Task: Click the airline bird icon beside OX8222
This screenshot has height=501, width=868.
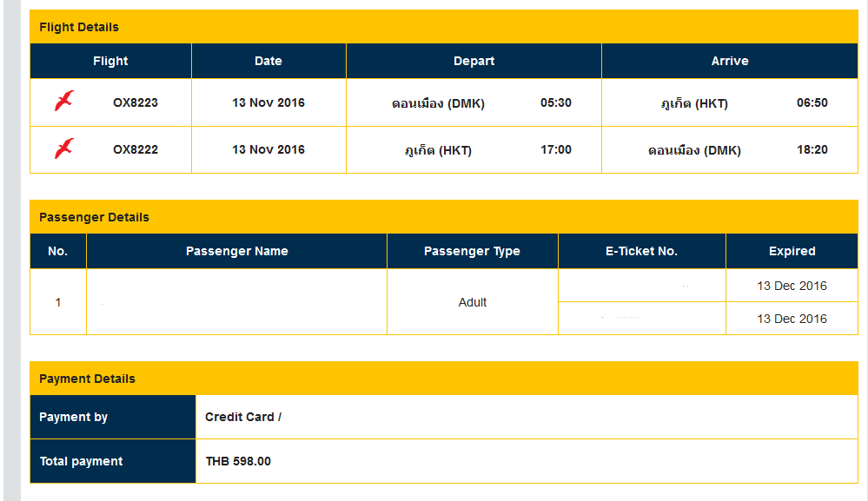Action: 64,148
